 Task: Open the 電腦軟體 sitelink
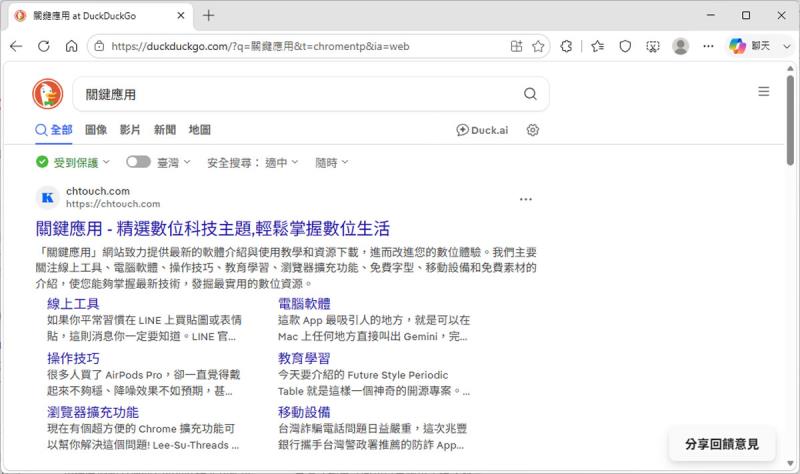(304, 304)
